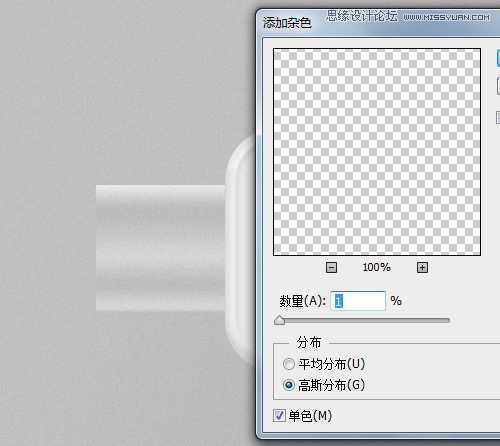Click the middle of the amount slider track
500x446 pixels.
coord(362,320)
